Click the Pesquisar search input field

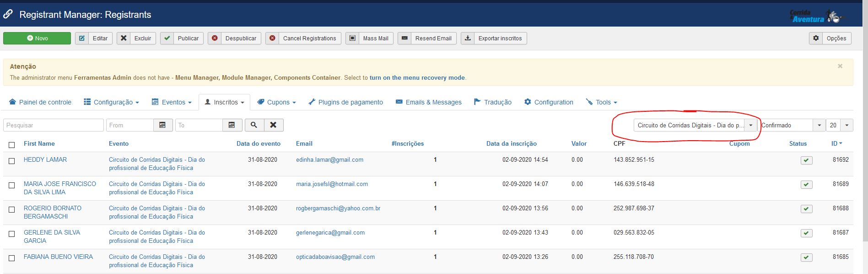click(x=54, y=125)
